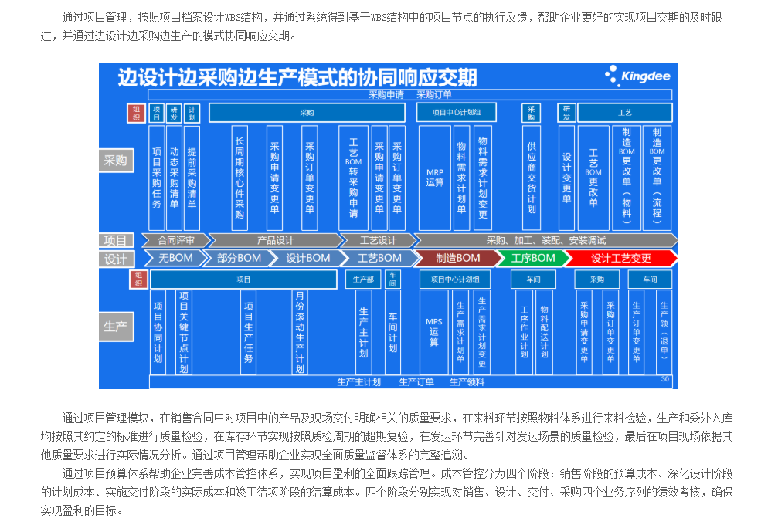Click the 工艺 department header bar

624,113
